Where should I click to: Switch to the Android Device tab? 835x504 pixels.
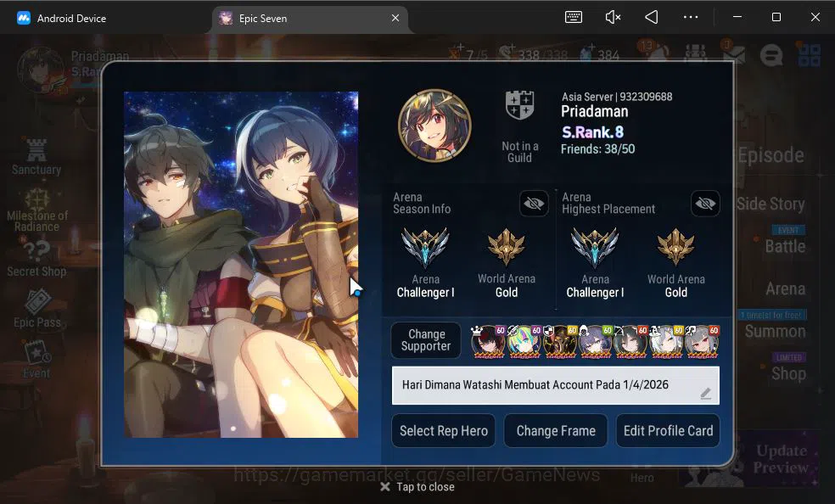click(x=61, y=19)
